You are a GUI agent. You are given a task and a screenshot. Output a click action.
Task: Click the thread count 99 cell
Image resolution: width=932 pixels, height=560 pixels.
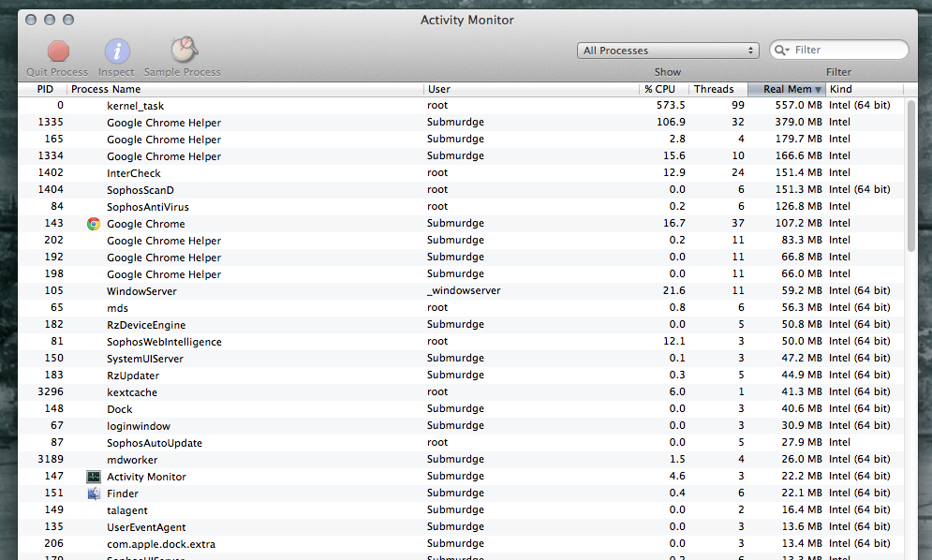click(737, 105)
